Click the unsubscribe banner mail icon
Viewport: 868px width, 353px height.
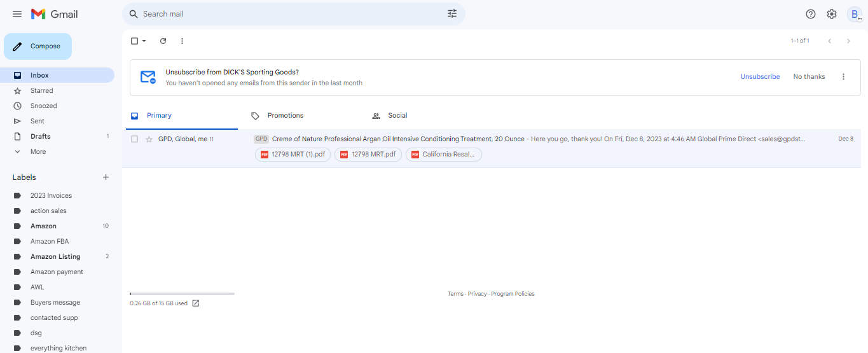[x=148, y=77]
